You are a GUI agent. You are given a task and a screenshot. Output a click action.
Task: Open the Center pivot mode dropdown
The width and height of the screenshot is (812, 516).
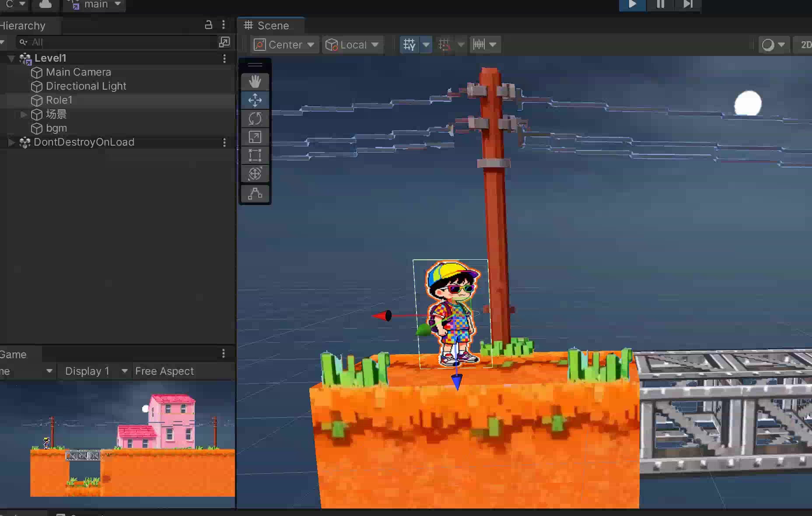pyautogui.click(x=285, y=45)
